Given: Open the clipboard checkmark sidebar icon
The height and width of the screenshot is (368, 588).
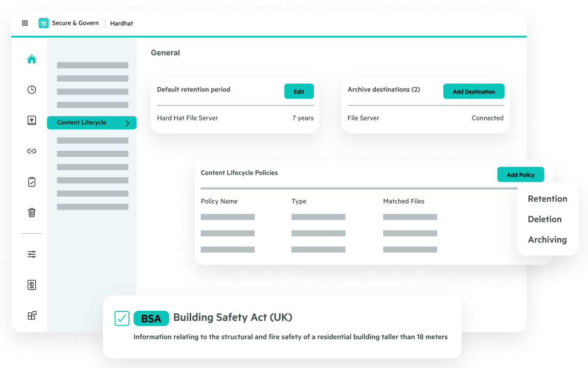Looking at the screenshot, I should point(32,182).
